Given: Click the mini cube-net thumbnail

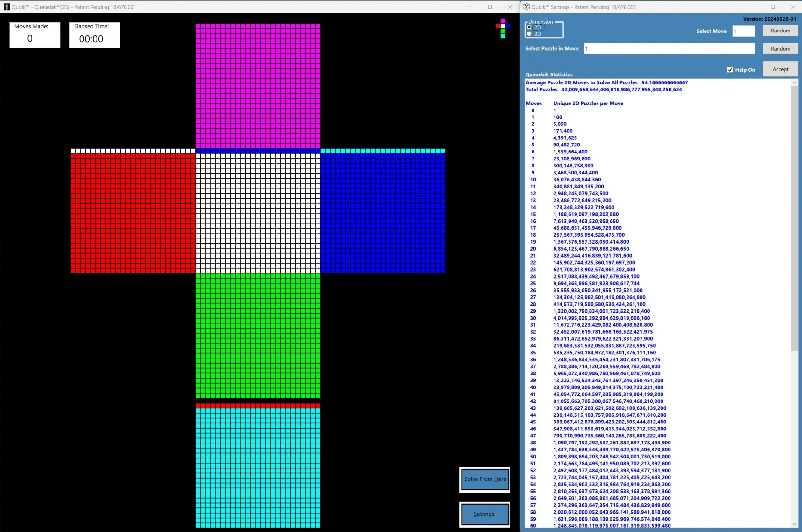Looking at the screenshot, I should tap(503, 29).
